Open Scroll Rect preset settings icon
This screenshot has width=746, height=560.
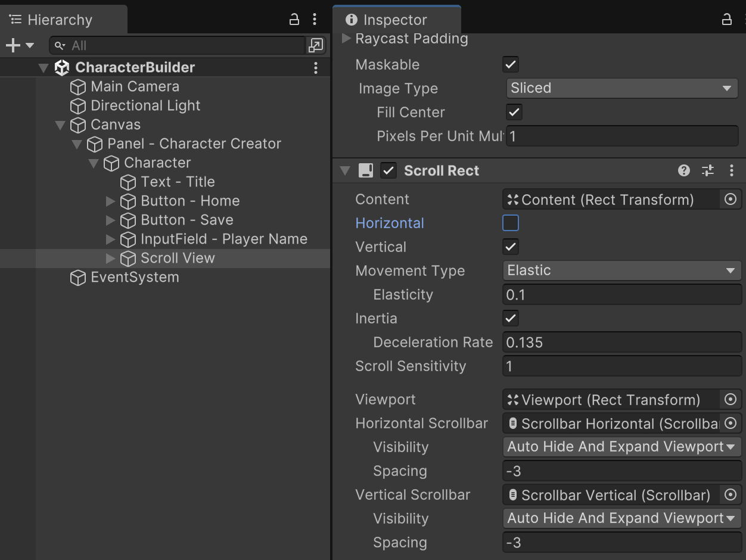coord(708,171)
